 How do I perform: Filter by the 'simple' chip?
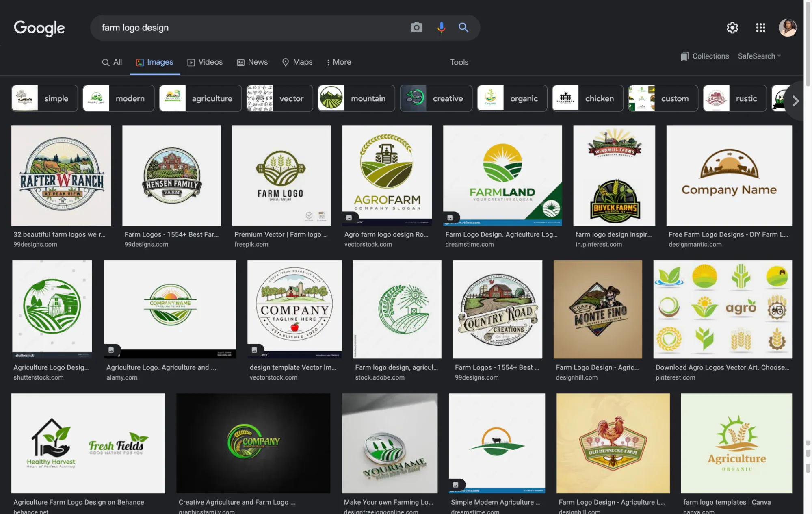45,98
